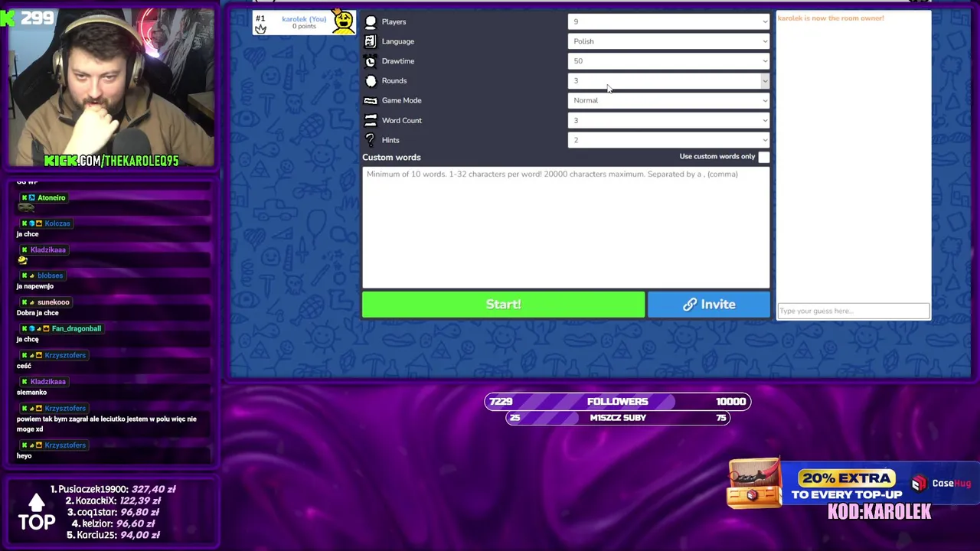Click the streamer webcam thumbnail
This screenshot has width=980, height=551.
pyautogui.click(x=111, y=88)
